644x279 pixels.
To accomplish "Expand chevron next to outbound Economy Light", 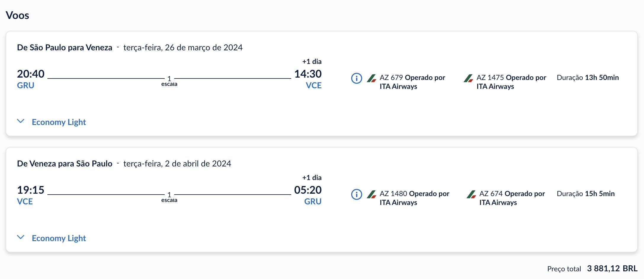I will tap(20, 121).
